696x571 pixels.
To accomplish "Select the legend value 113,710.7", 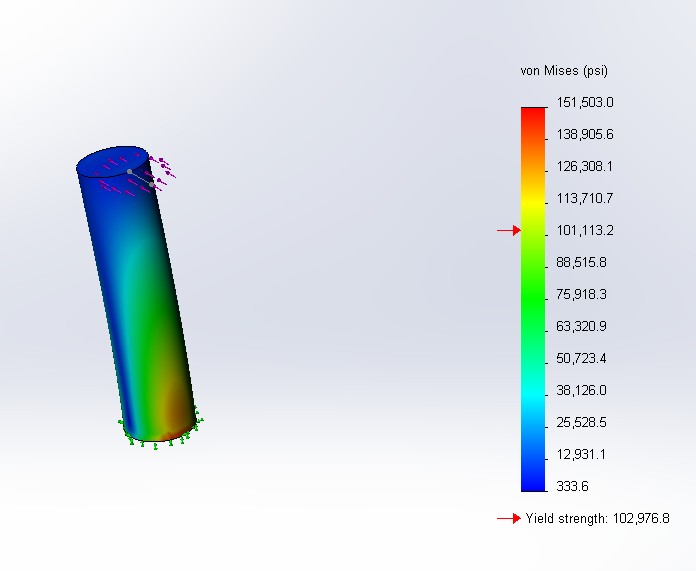I will pos(585,198).
